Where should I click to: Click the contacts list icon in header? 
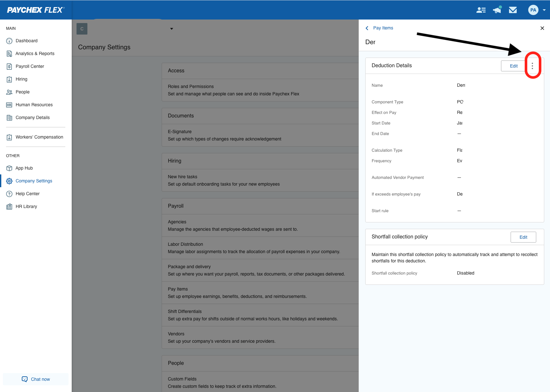[x=481, y=10]
